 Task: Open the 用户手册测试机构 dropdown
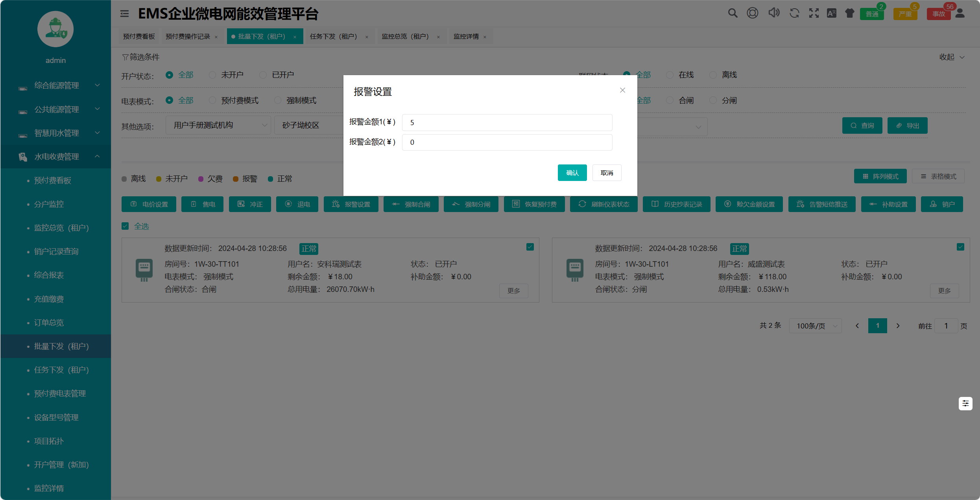[218, 125]
